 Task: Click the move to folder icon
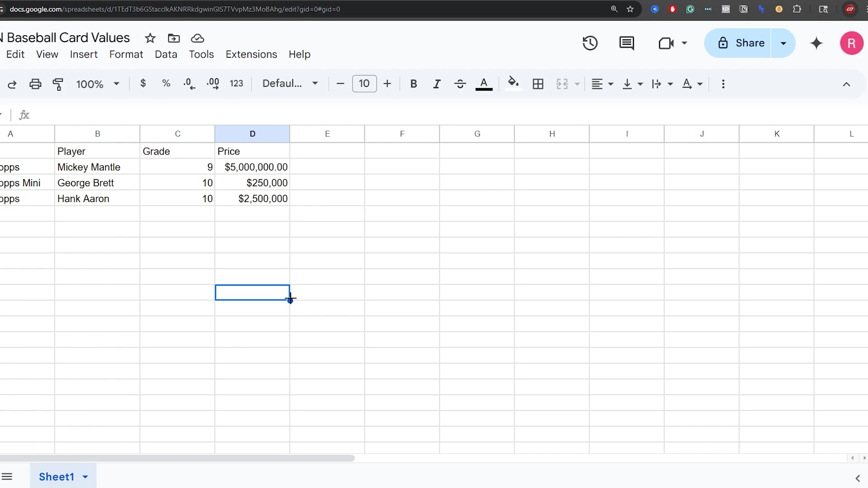(x=174, y=38)
